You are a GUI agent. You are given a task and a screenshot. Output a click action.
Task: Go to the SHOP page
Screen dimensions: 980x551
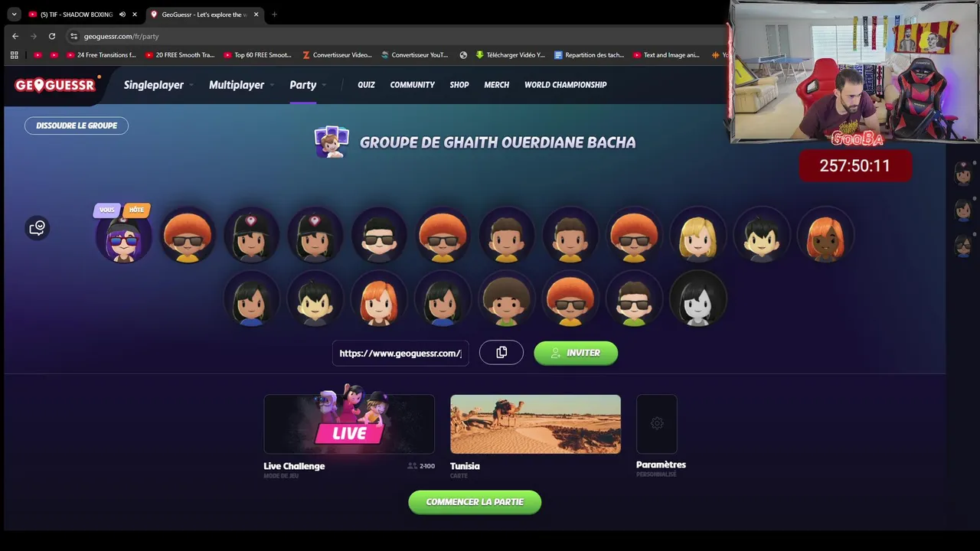[x=459, y=85]
